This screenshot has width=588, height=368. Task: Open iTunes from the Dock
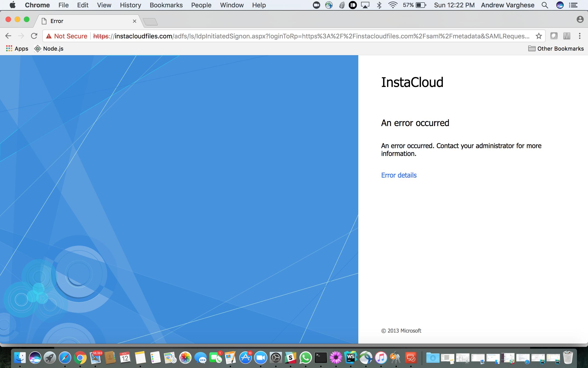coord(381,358)
